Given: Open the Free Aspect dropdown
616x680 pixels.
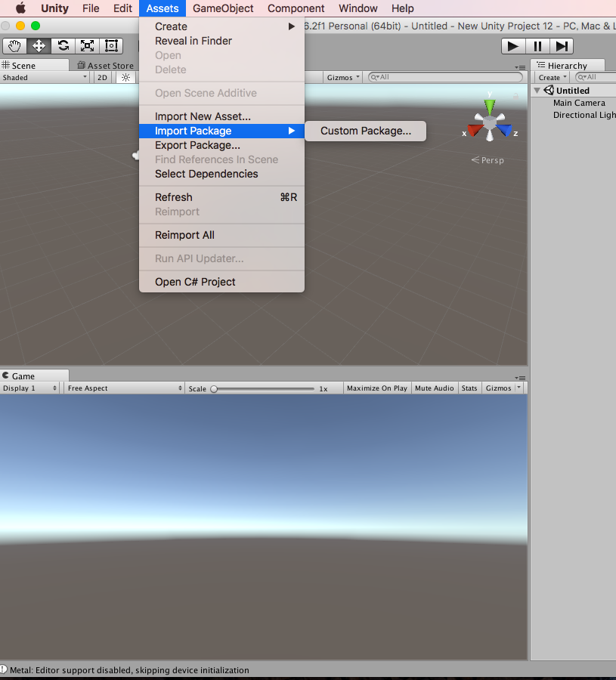Looking at the screenshot, I should tap(123, 388).
